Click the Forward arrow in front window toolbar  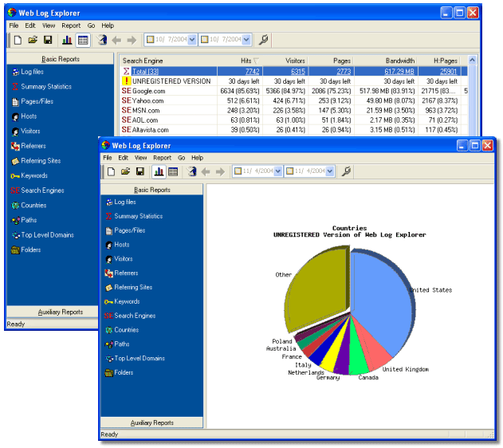point(220,171)
